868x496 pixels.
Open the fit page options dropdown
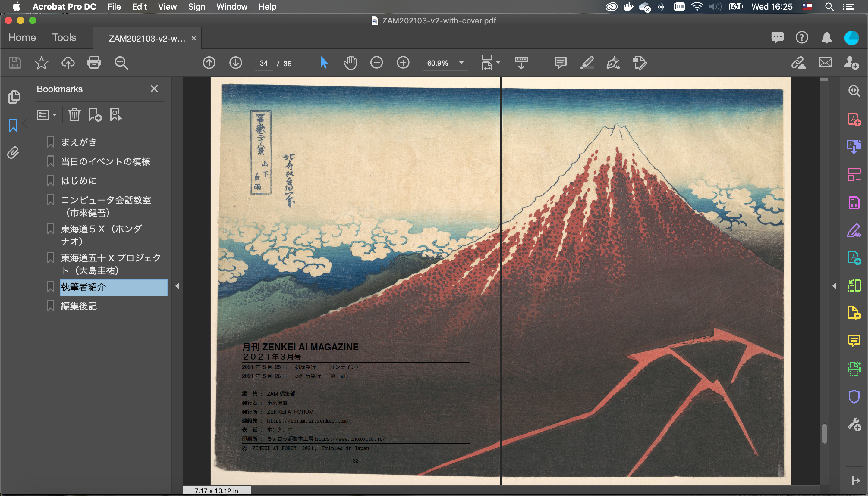[x=491, y=63]
